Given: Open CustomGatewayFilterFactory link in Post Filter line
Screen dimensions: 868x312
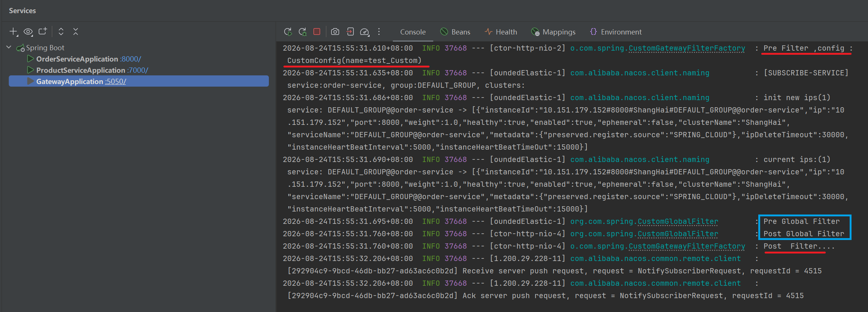Looking at the screenshot, I should tap(687, 246).
